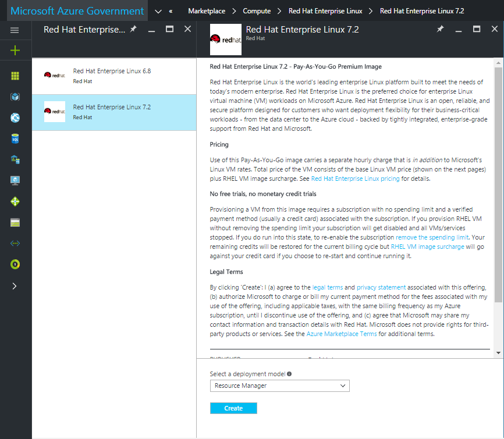Open the sidebar hamburger menu
Image resolution: width=504 pixels, height=439 pixels.
[15, 30]
